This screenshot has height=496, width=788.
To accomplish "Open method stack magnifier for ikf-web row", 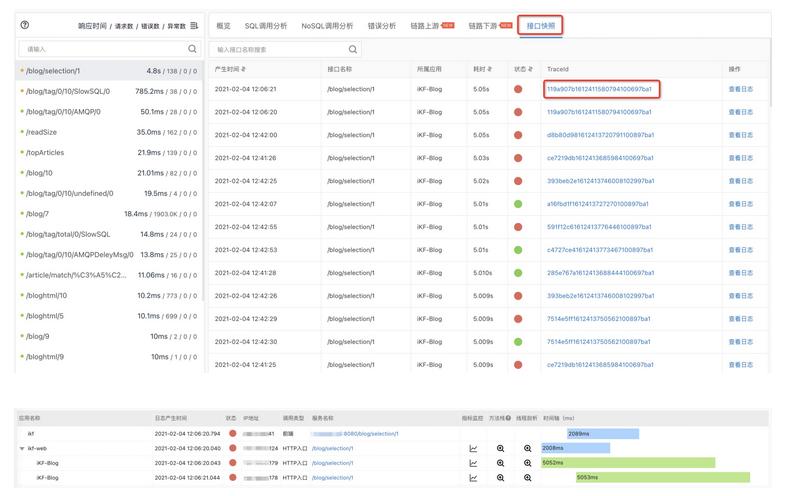I will pos(500,448).
